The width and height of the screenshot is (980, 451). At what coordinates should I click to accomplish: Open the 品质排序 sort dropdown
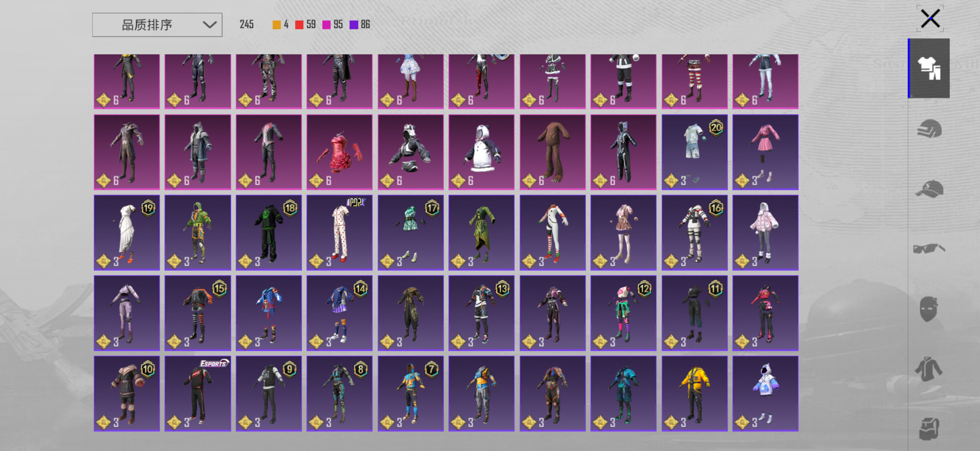pyautogui.click(x=157, y=25)
